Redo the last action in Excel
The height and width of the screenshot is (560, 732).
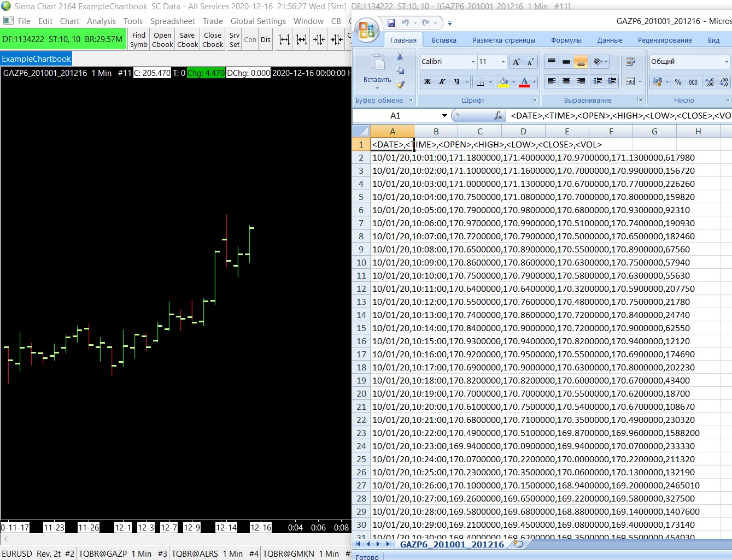[426, 23]
